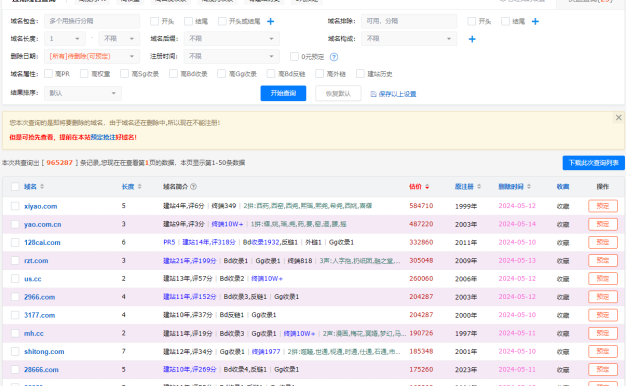
Task: Open the 域名后缀 dropdown
Action: click(x=232, y=39)
